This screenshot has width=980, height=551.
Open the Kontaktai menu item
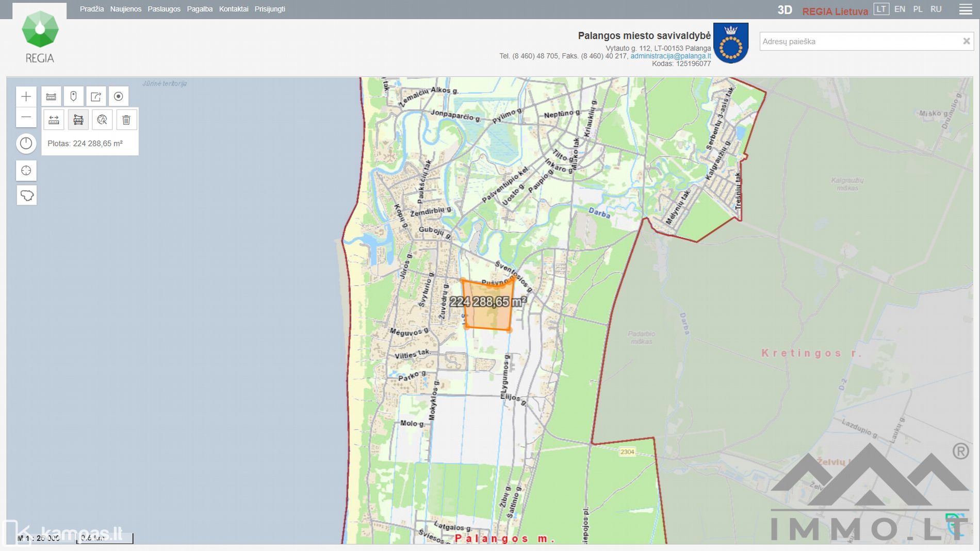click(233, 9)
